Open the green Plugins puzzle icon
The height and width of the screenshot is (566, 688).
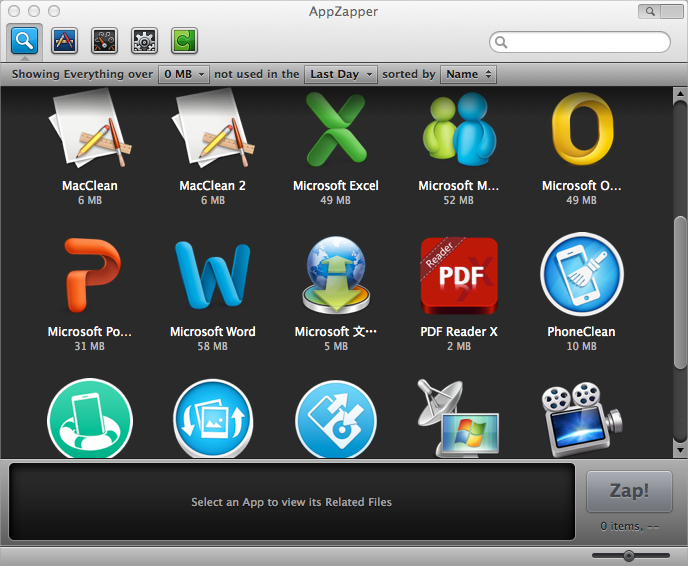pos(184,41)
